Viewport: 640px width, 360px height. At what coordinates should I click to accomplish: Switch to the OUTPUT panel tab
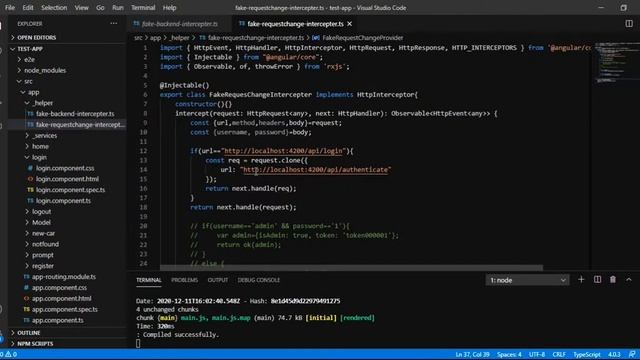[x=218, y=280]
